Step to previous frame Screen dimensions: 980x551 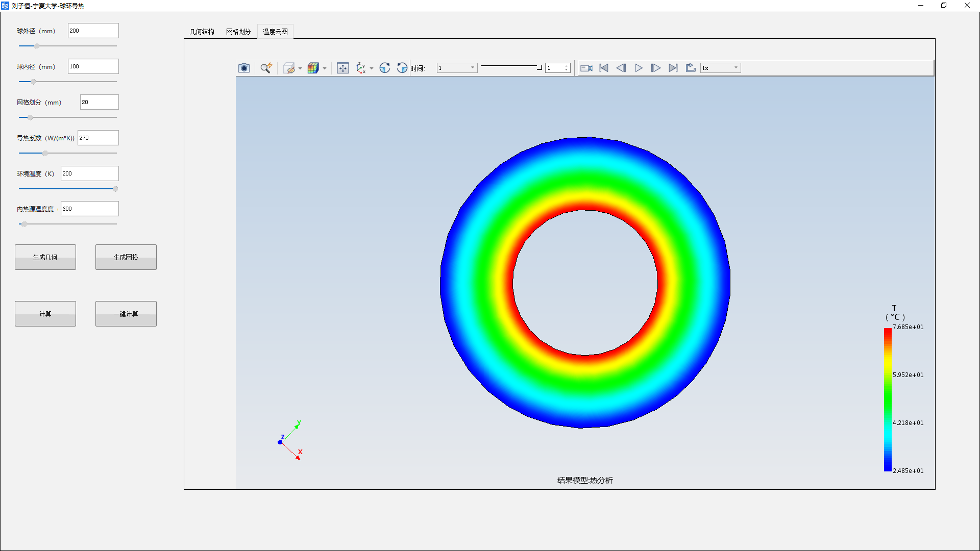[x=621, y=68]
